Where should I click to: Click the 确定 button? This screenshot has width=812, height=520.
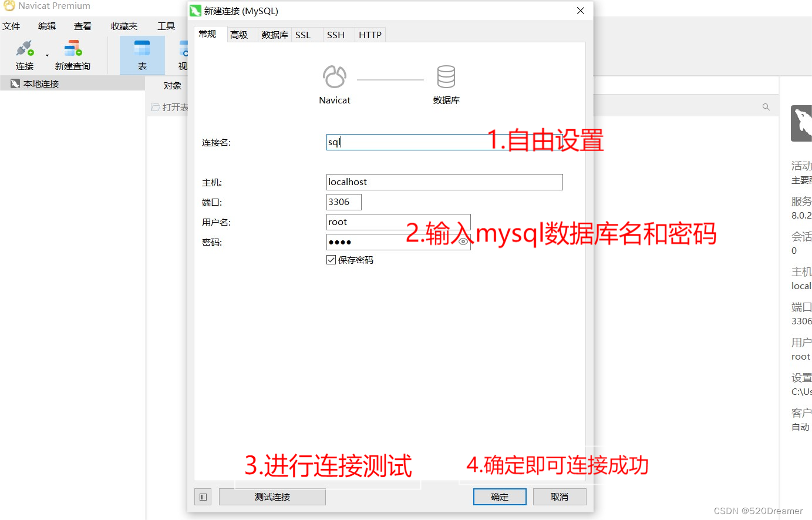[500, 497]
